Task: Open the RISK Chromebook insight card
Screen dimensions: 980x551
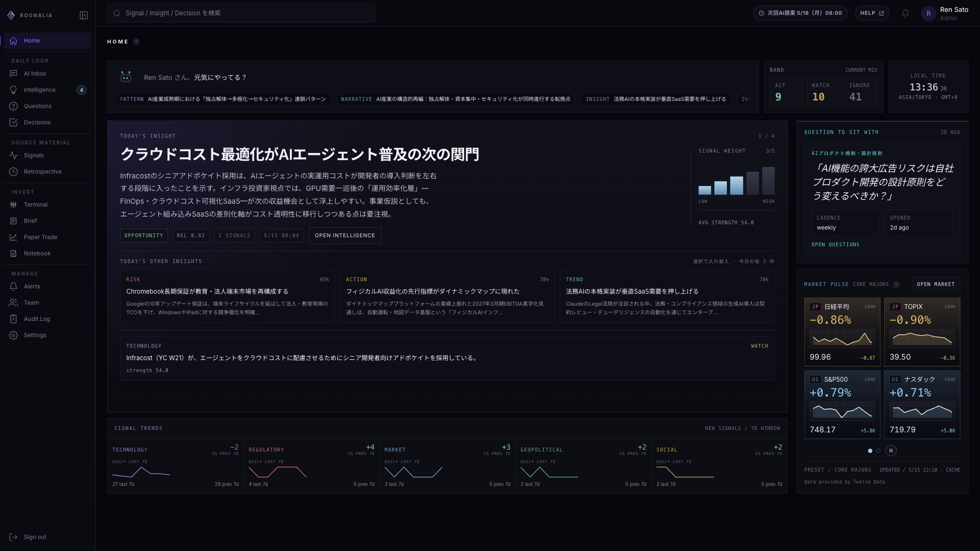Action: pos(227,297)
